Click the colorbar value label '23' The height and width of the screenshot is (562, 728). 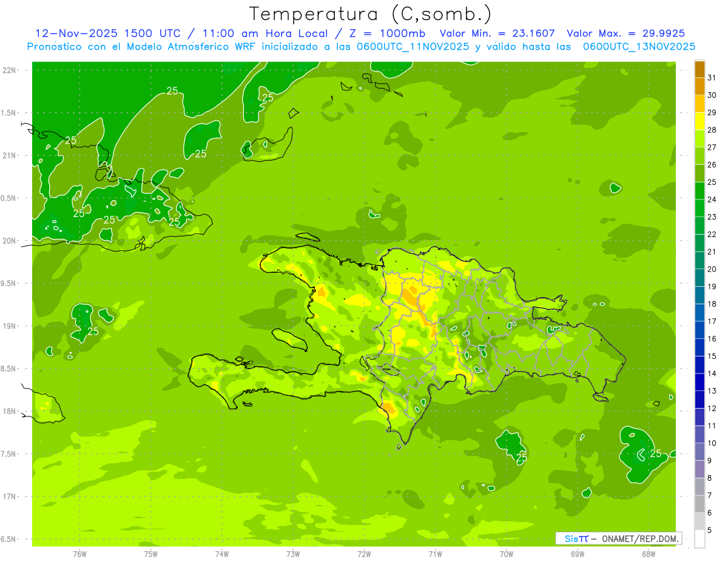(712, 217)
